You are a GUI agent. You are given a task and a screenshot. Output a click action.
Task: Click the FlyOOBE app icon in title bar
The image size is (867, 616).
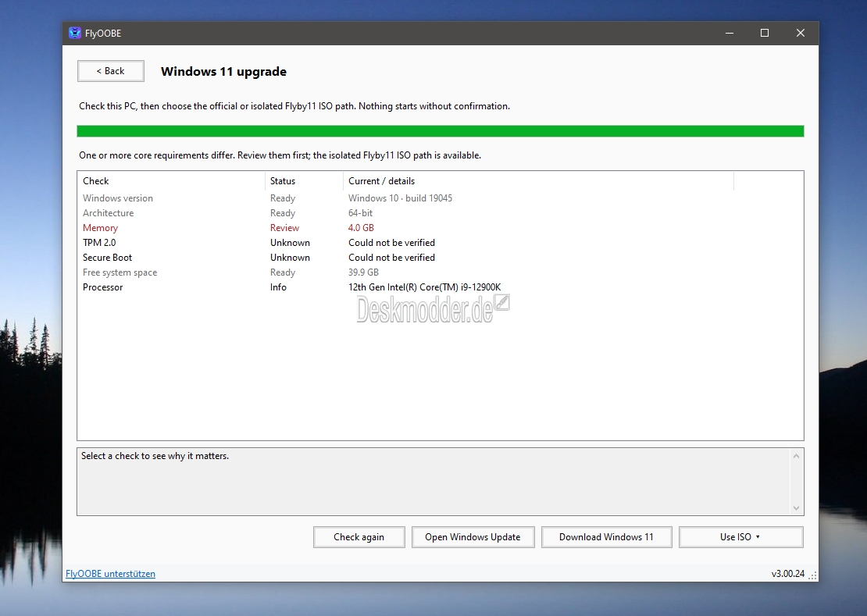click(x=75, y=33)
